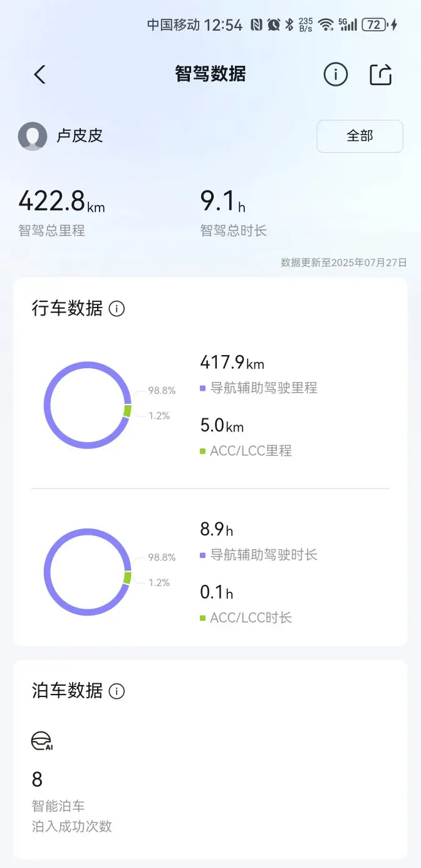Tap the purple mileage donut ring

[88, 405]
